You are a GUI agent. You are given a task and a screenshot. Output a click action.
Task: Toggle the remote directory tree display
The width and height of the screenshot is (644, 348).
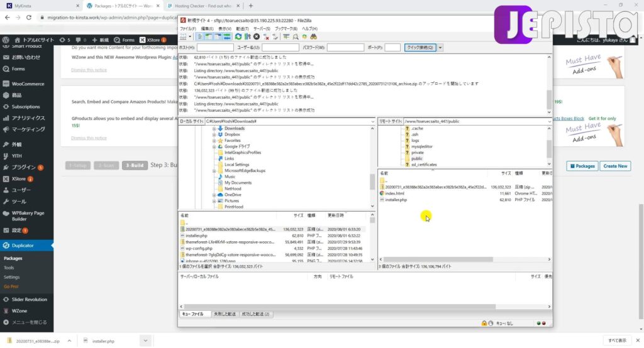coord(218,37)
